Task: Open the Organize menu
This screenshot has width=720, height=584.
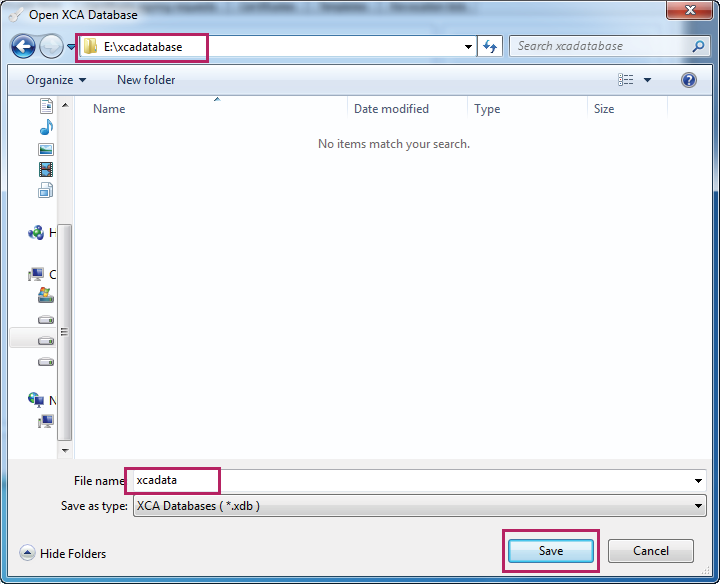Action: point(56,80)
